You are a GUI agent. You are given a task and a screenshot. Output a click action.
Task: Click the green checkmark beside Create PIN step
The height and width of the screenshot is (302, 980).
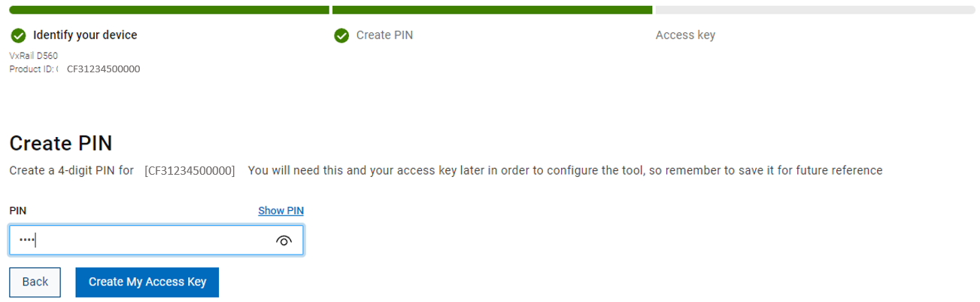click(341, 35)
